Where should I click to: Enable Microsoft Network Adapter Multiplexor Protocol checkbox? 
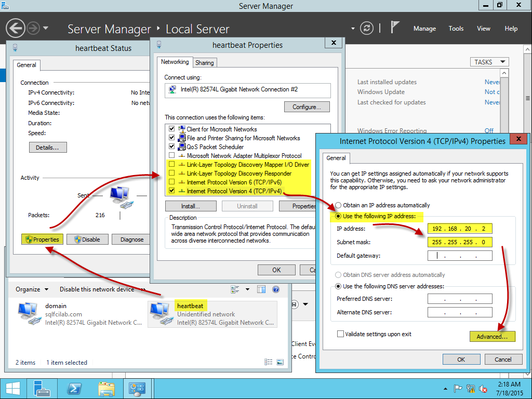point(171,155)
